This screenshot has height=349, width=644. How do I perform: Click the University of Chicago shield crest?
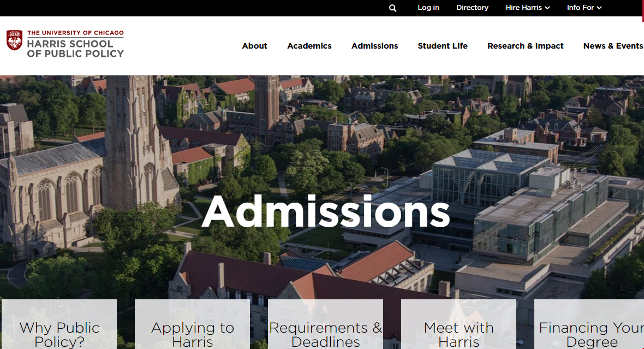tap(14, 40)
